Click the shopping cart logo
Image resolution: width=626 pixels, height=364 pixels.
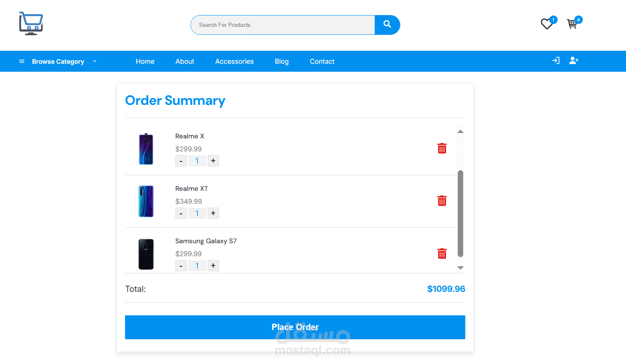pos(31,23)
